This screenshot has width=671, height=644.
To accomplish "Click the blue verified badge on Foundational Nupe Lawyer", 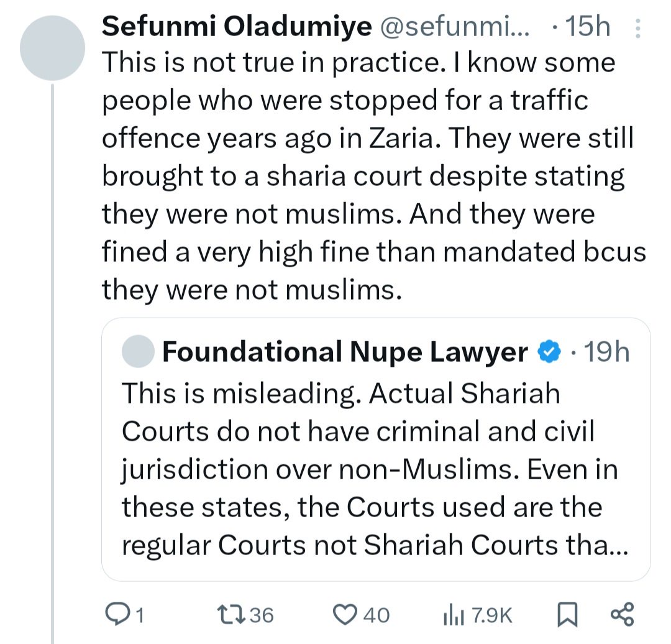I will 549,352.
